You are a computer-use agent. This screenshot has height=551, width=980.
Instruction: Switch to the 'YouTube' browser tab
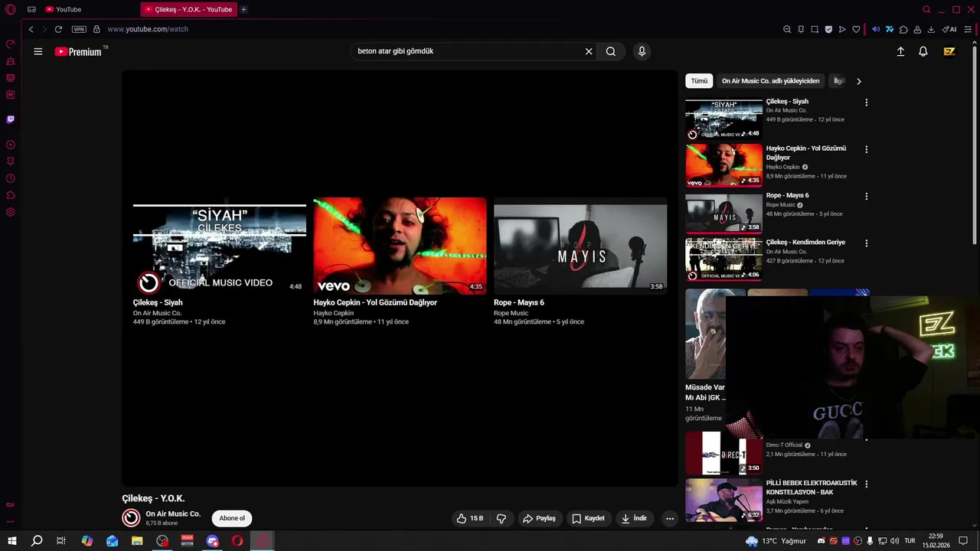pos(63,9)
